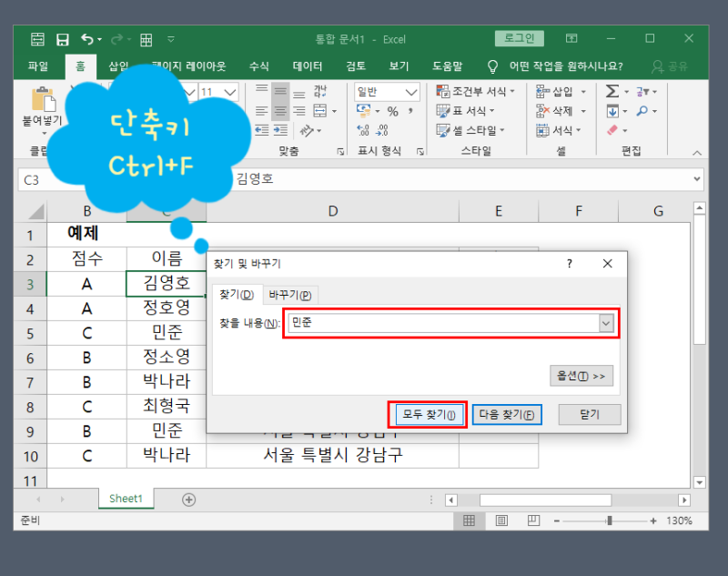Image resolution: width=728 pixels, height=576 pixels.
Task: Click the Clear eraser icon
Action: click(x=612, y=130)
